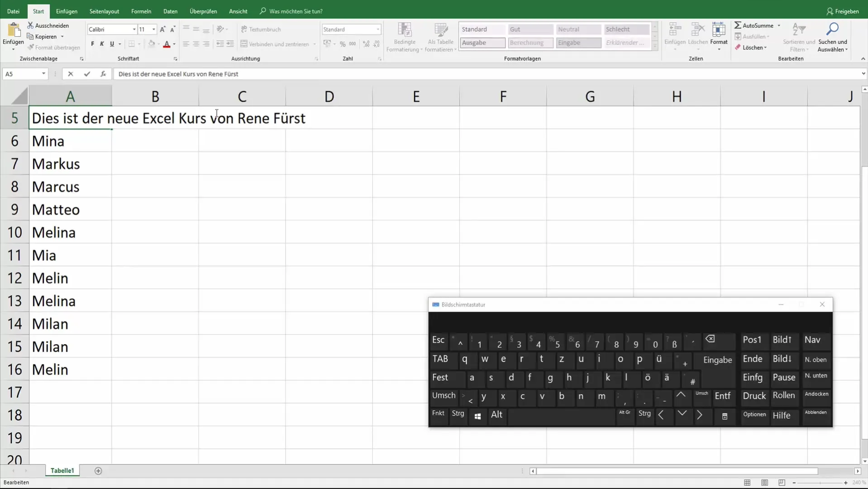The height and width of the screenshot is (489, 868).
Task: Toggle underline U formatting
Action: (112, 44)
